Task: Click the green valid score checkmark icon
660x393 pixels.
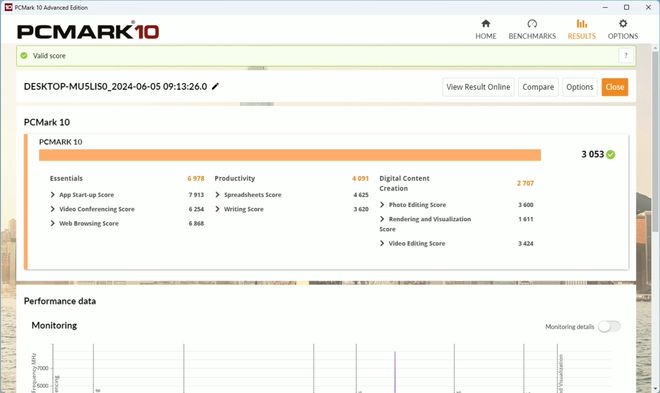Action: point(24,56)
